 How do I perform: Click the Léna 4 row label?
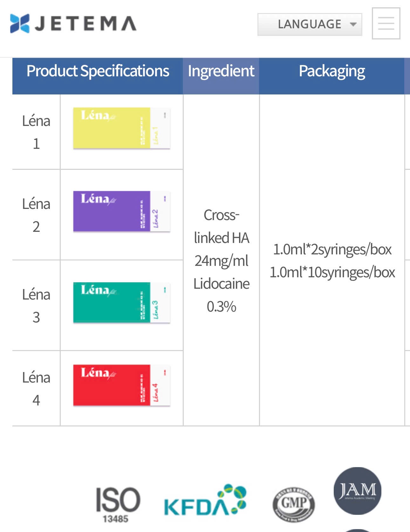tap(36, 388)
